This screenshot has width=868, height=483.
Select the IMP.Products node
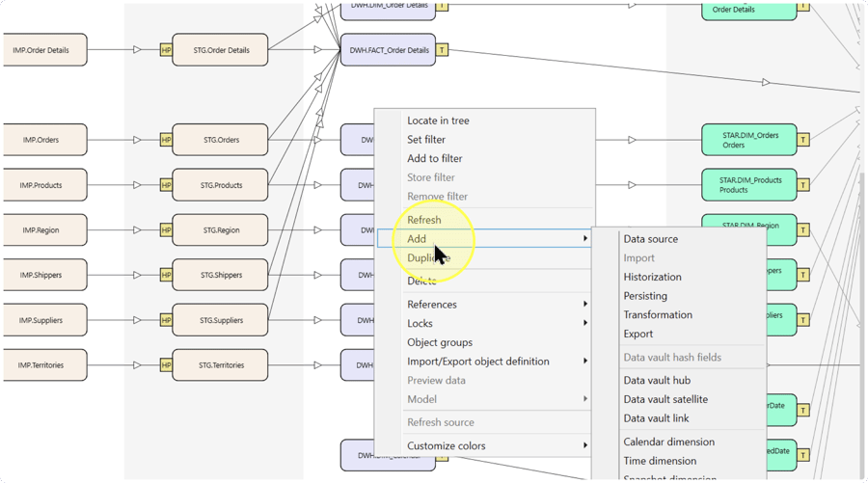pos(44,185)
